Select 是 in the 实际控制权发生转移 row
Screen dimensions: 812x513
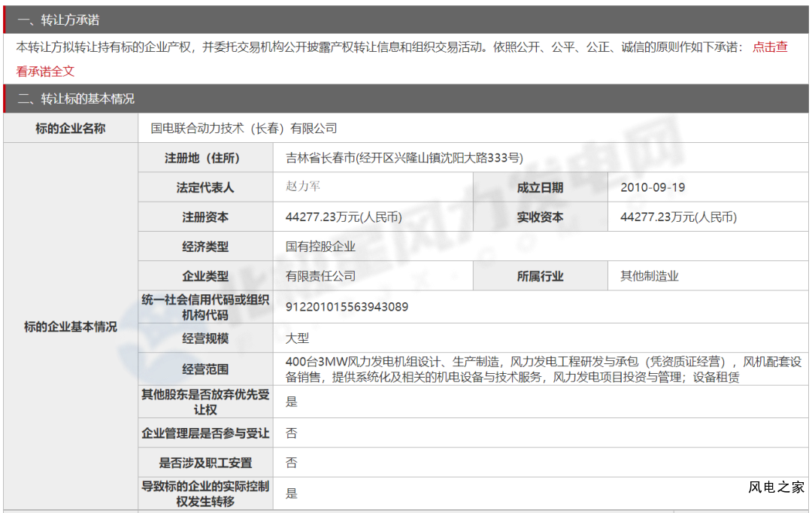pyautogui.click(x=292, y=493)
